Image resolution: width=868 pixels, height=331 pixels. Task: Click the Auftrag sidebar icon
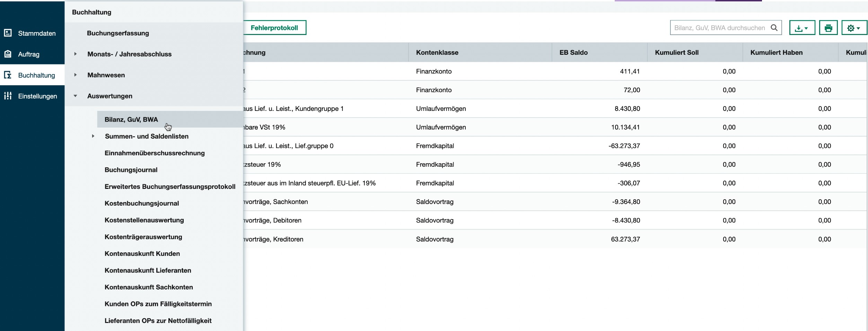[8, 54]
